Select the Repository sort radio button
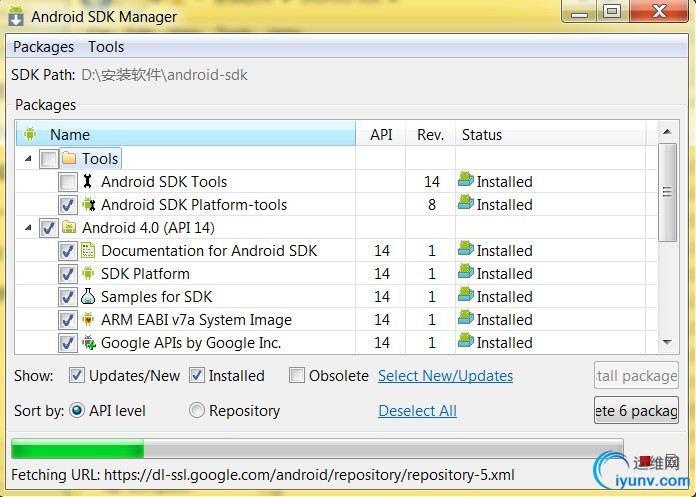 197,411
